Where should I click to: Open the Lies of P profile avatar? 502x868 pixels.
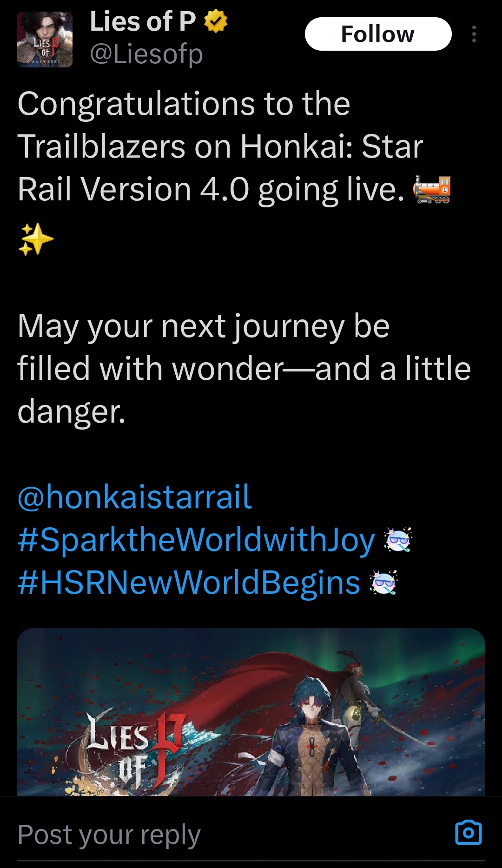[45, 40]
